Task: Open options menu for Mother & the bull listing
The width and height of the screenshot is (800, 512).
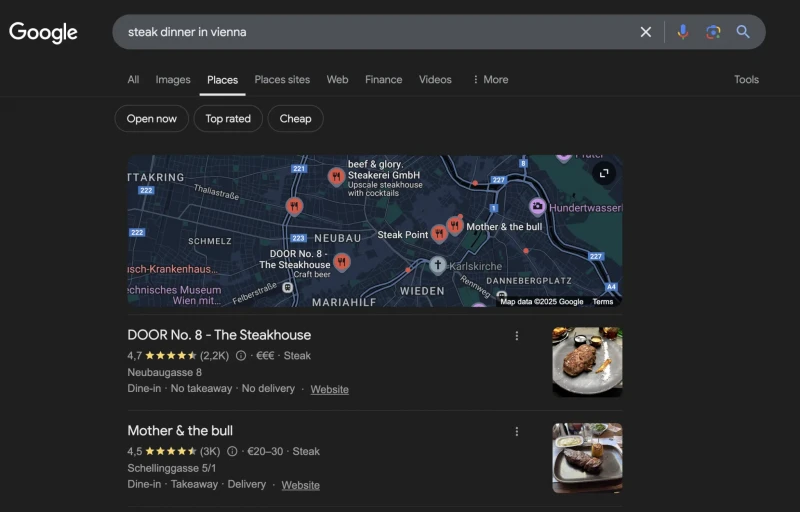Action: click(517, 431)
